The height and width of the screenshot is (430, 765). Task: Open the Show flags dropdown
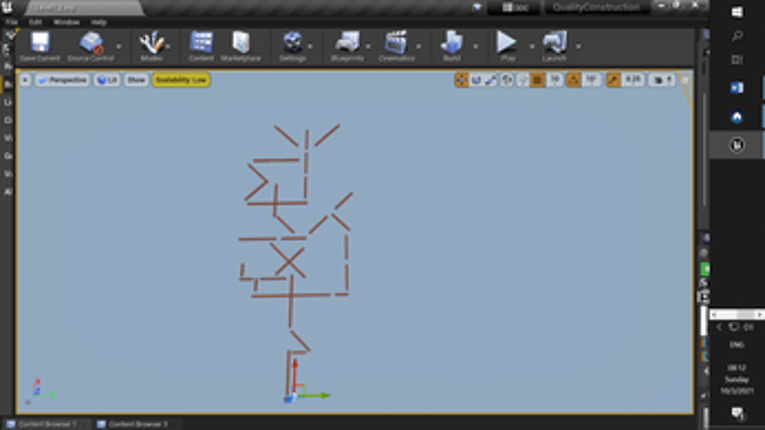(136, 80)
